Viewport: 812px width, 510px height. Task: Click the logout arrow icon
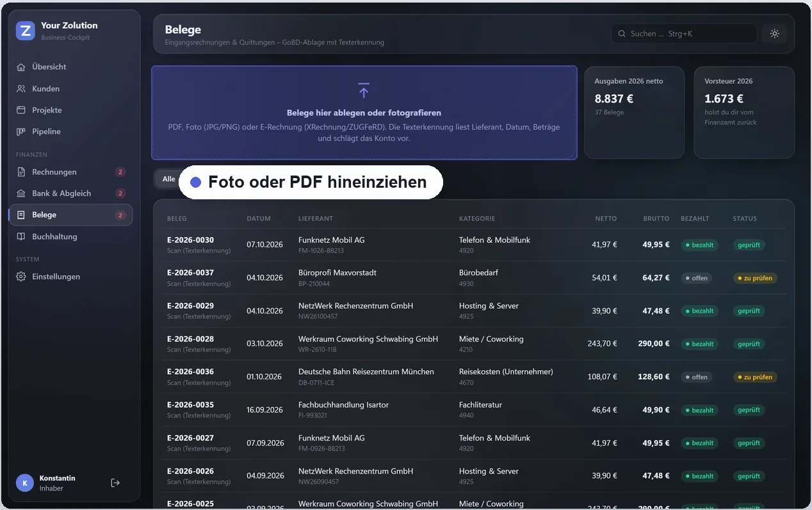coord(115,483)
